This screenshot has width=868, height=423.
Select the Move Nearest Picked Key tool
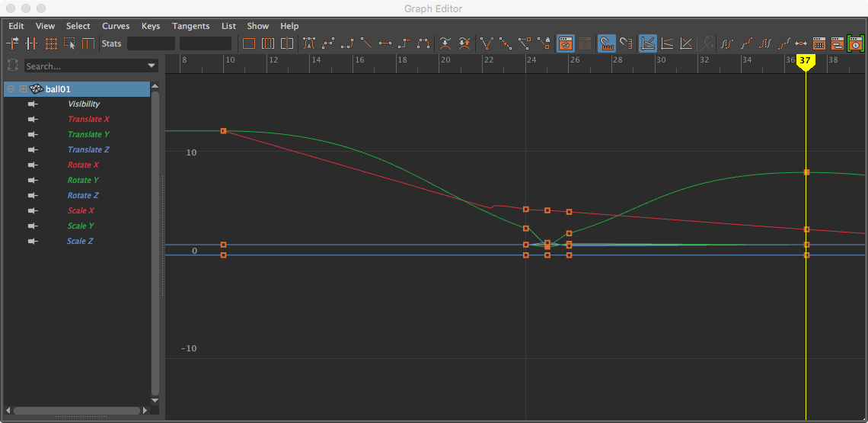click(13, 43)
